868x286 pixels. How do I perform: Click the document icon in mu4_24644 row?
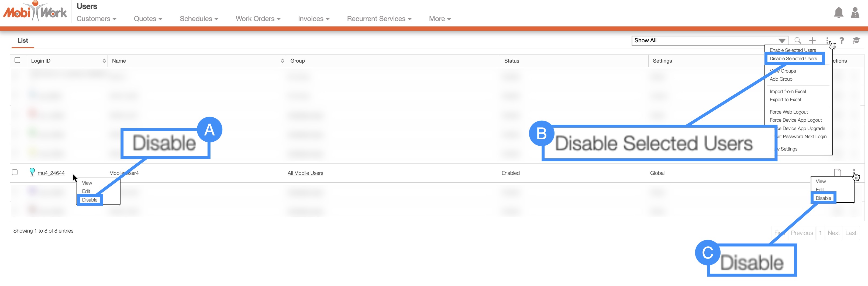pos(838,172)
